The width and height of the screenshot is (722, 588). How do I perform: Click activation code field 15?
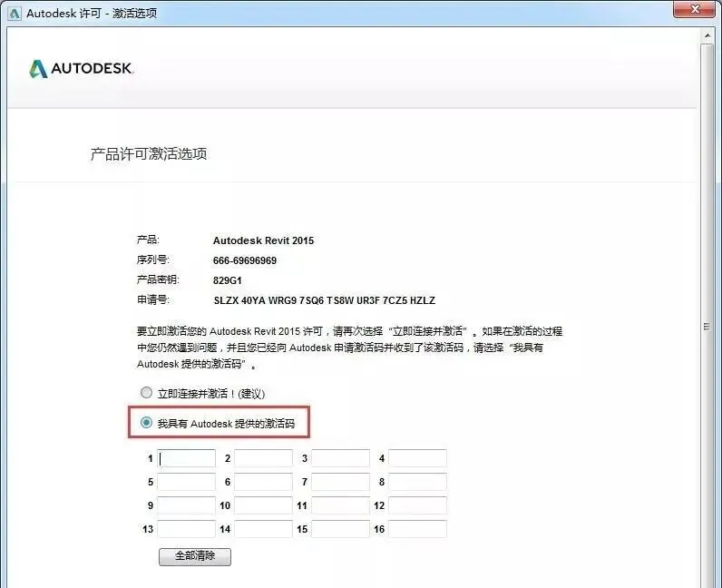[x=341, y=529]
